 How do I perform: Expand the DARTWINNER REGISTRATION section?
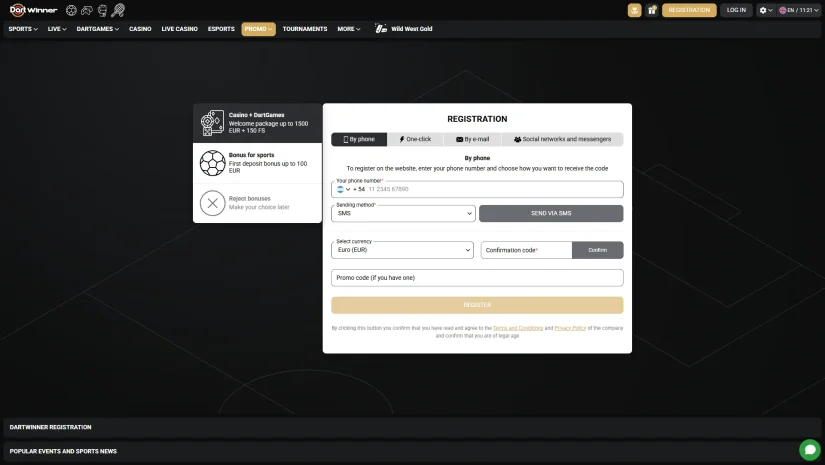coord(412,427)
